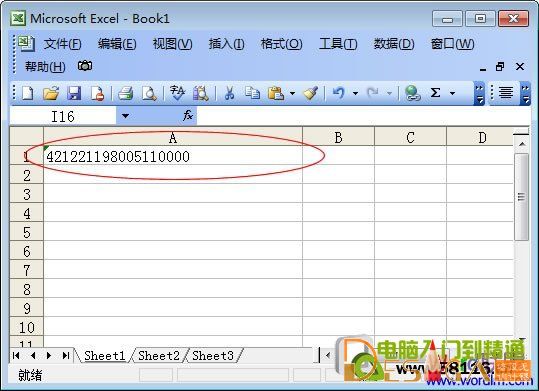Viewport: 539px width, 391px height.
Task: Open the 文件(F) menu
Action: pyautogui.click(x=63, y=44)
